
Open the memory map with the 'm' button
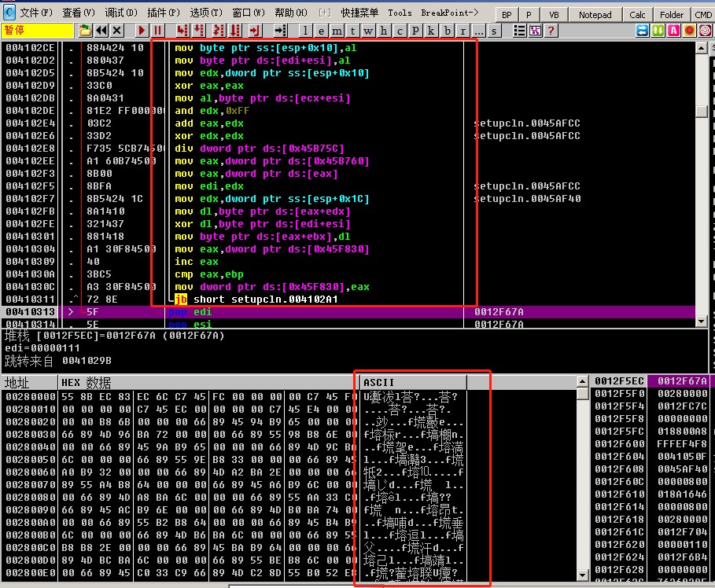coord(338,31)
